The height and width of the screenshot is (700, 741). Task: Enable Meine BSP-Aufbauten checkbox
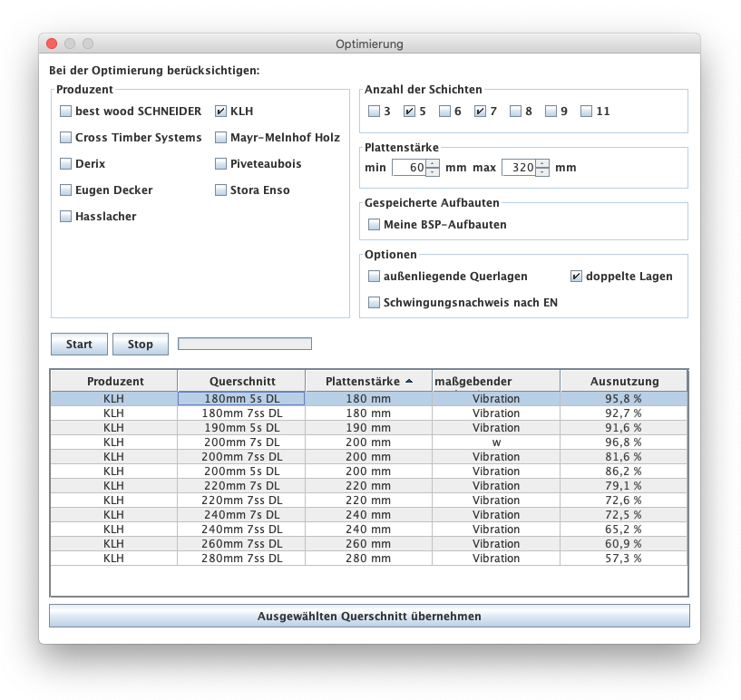coord(374,224)
